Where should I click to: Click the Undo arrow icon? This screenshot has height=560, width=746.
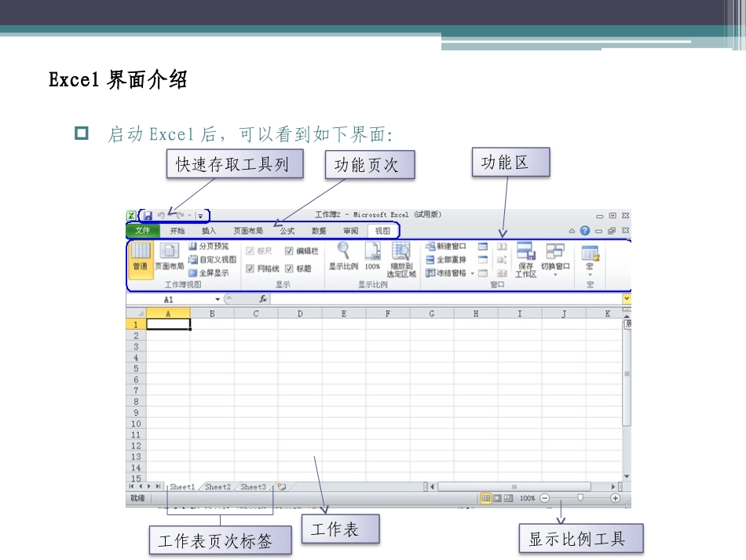(161, 215)
